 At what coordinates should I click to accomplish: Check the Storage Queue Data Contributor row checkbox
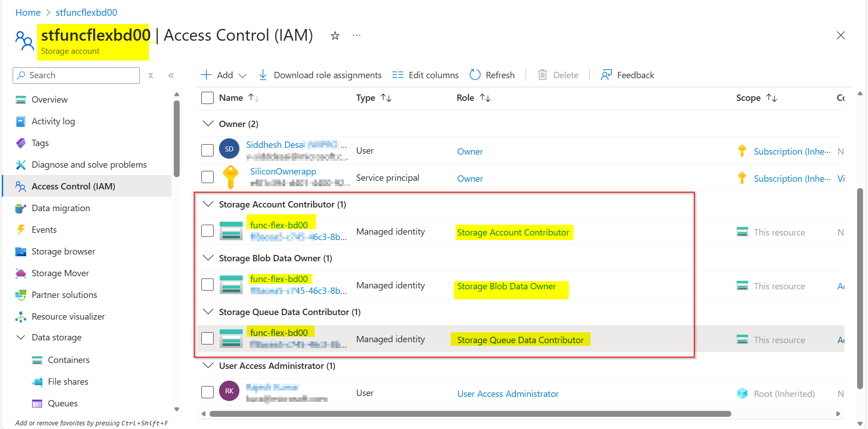point(207,339)
